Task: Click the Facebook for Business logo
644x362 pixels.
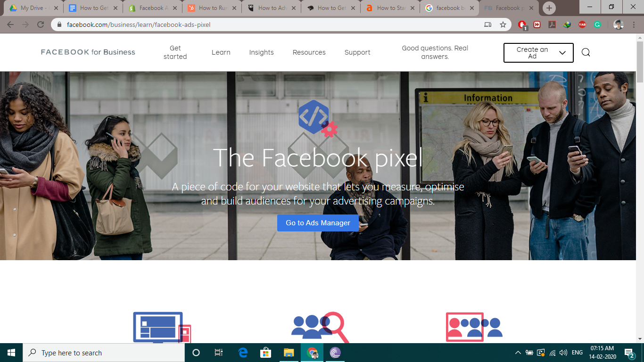Action: coord(88,52)
